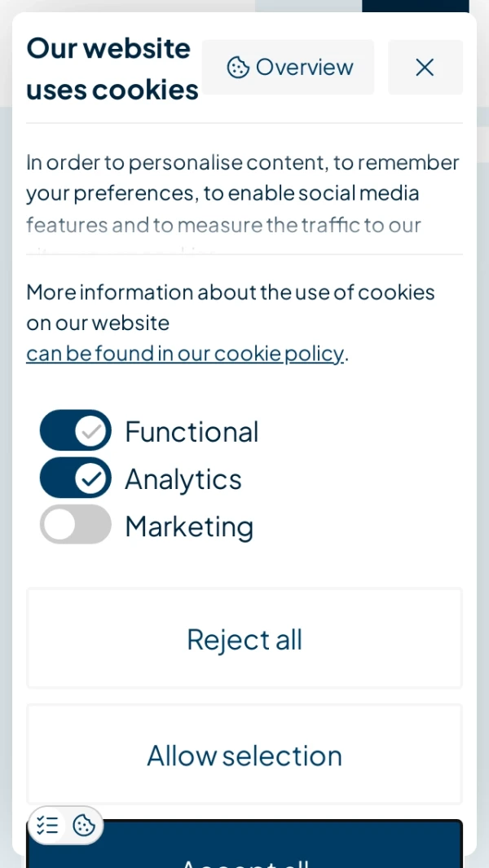Viewport: 489px width, 868px height.
Task: Click the Analytics label text
Action: (183, 478)
